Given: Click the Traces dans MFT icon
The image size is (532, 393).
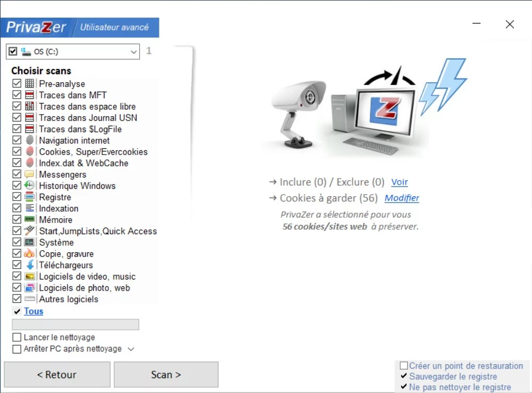Looking at the screenshot, I should [x=29, y=95].
